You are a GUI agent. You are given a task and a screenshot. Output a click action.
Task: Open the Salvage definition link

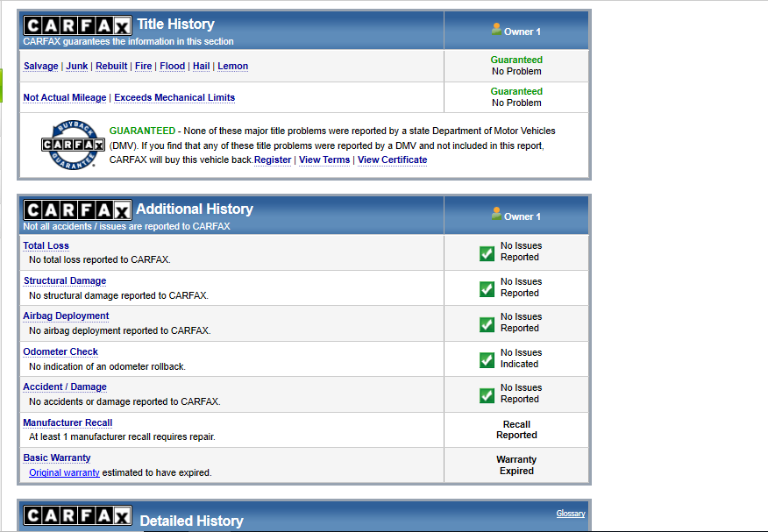tap(40, 66)
